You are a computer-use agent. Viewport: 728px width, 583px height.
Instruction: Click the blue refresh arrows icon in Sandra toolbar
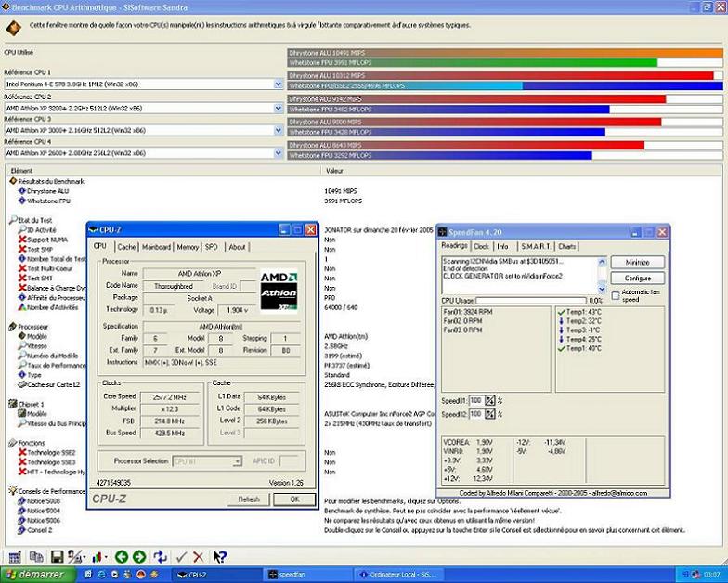(x=160, y=557)
